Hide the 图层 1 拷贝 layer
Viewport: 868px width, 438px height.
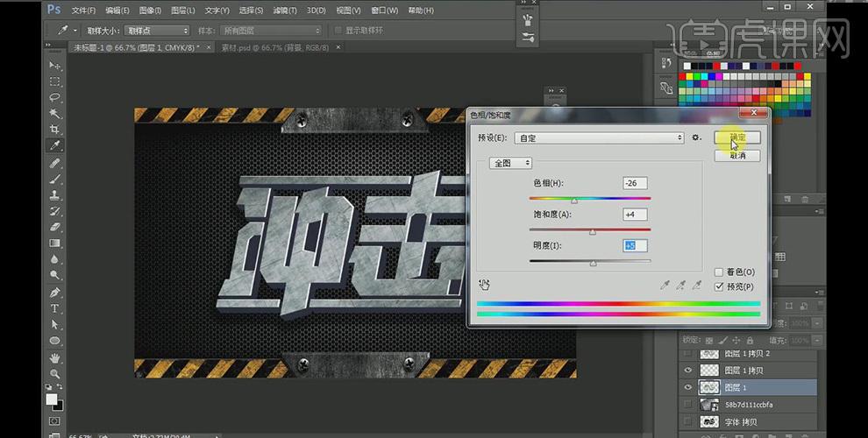tap(688, 371)
